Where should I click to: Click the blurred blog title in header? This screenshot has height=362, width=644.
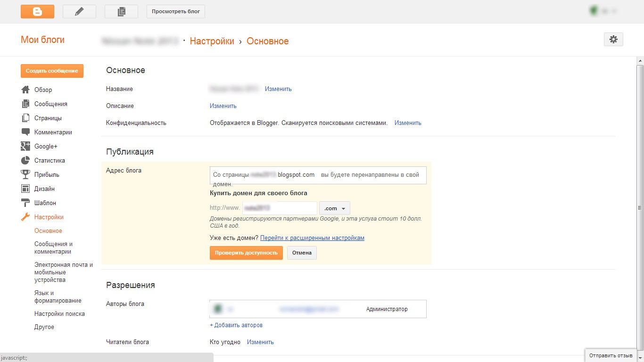(140, 41)
